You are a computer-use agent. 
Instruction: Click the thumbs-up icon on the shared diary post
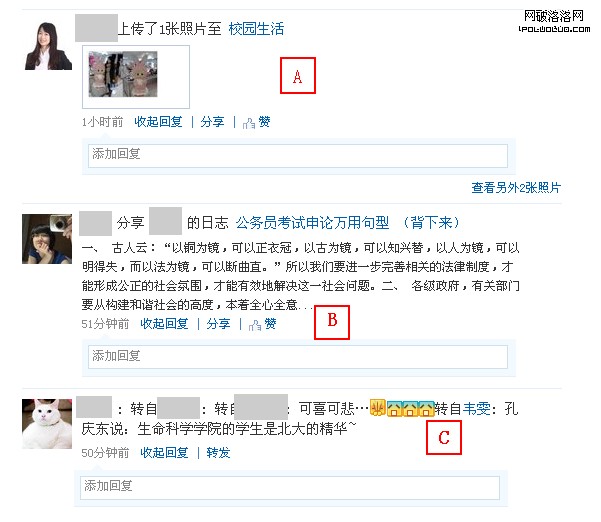pyautogui.click(x=255, y=325)
